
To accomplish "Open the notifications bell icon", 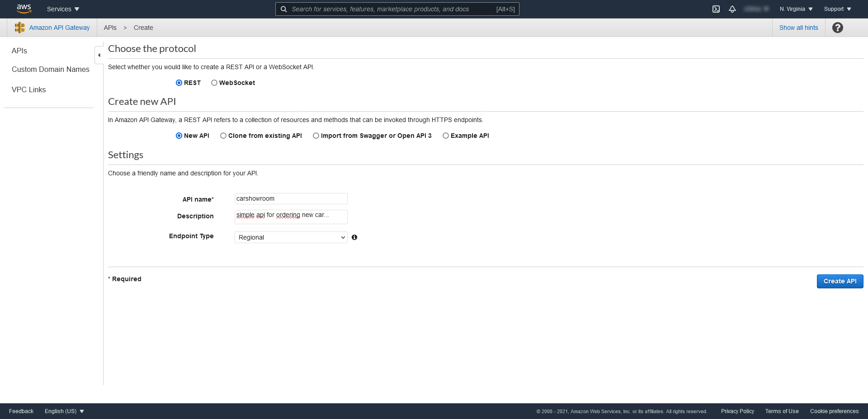I will 732,9.
